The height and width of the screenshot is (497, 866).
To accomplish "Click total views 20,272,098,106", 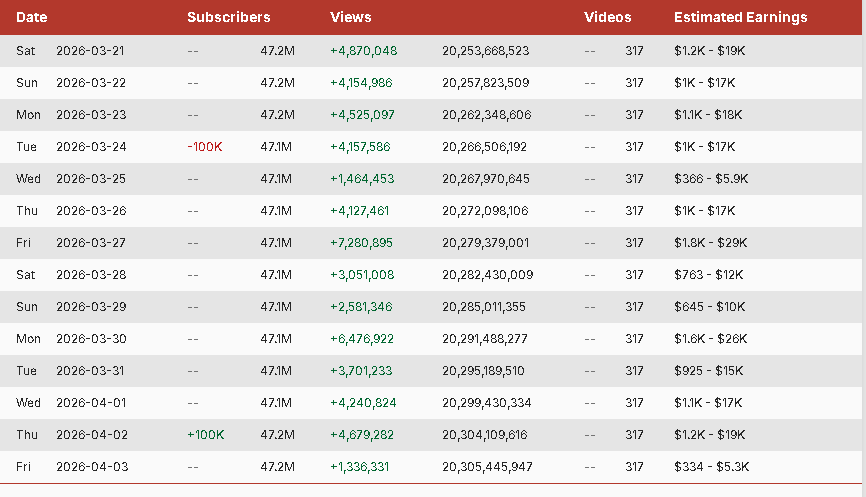I will (x=485, y=211).
